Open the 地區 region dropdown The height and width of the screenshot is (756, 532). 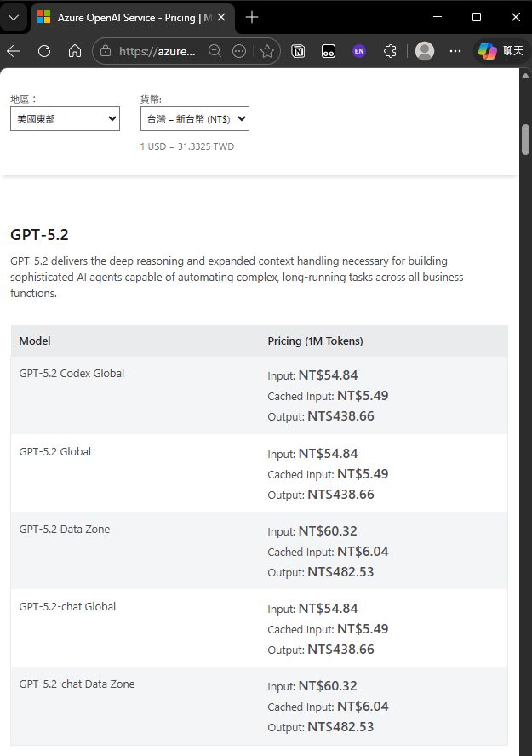(65, 119)
